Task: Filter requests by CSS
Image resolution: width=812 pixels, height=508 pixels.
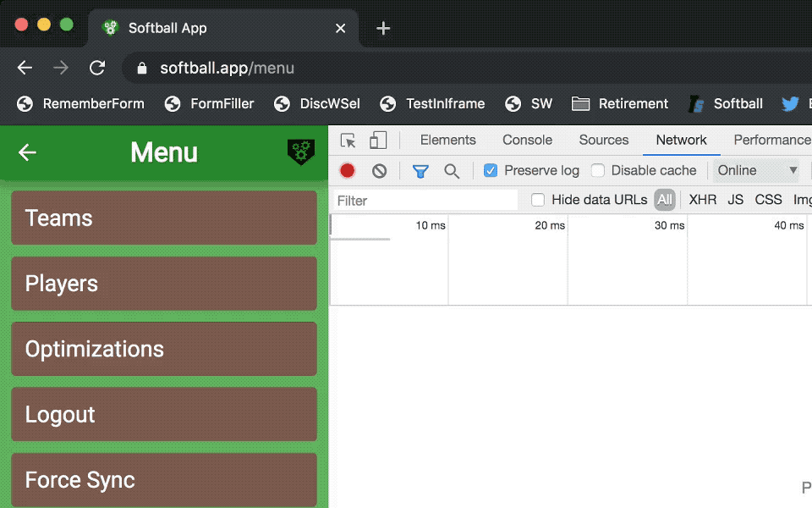Action: 768,200
